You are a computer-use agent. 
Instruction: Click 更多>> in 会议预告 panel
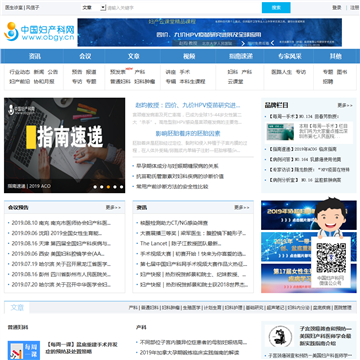(x=113, y=207)
